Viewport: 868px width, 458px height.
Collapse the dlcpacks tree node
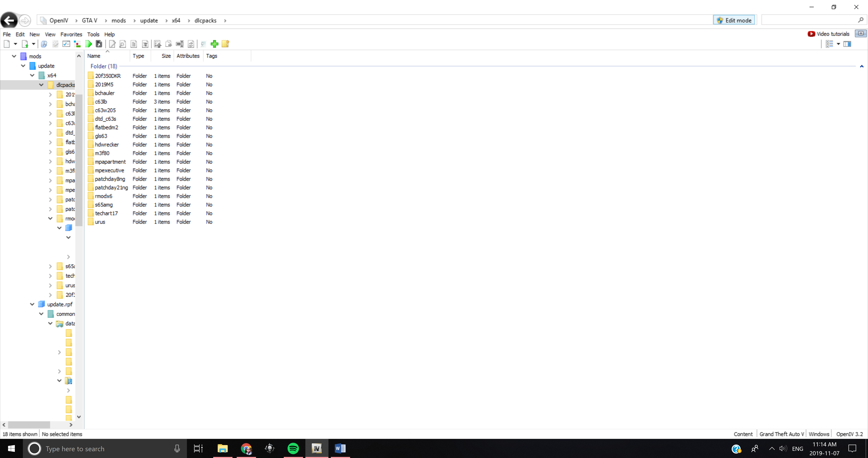[41, 85]
